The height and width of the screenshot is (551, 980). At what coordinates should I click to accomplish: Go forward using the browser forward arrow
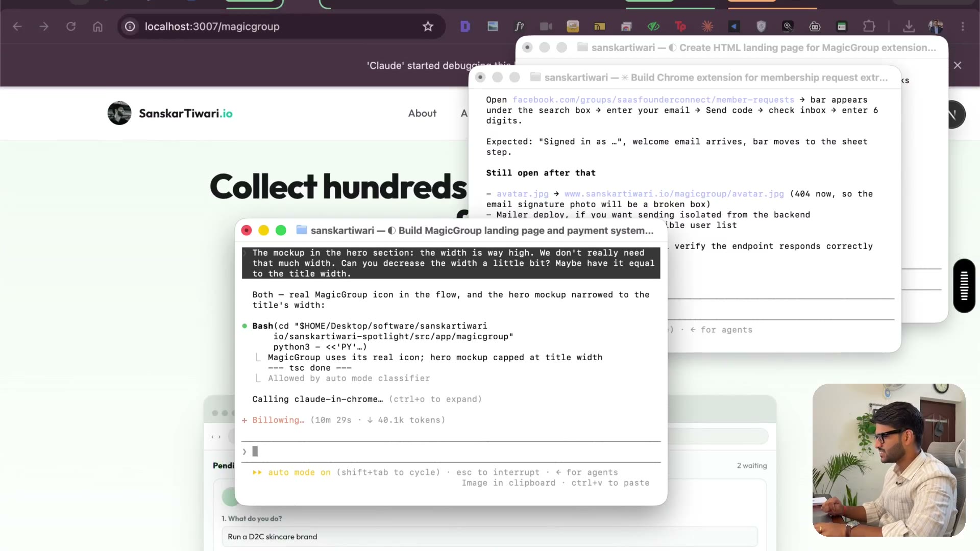[x=44, y=27]
